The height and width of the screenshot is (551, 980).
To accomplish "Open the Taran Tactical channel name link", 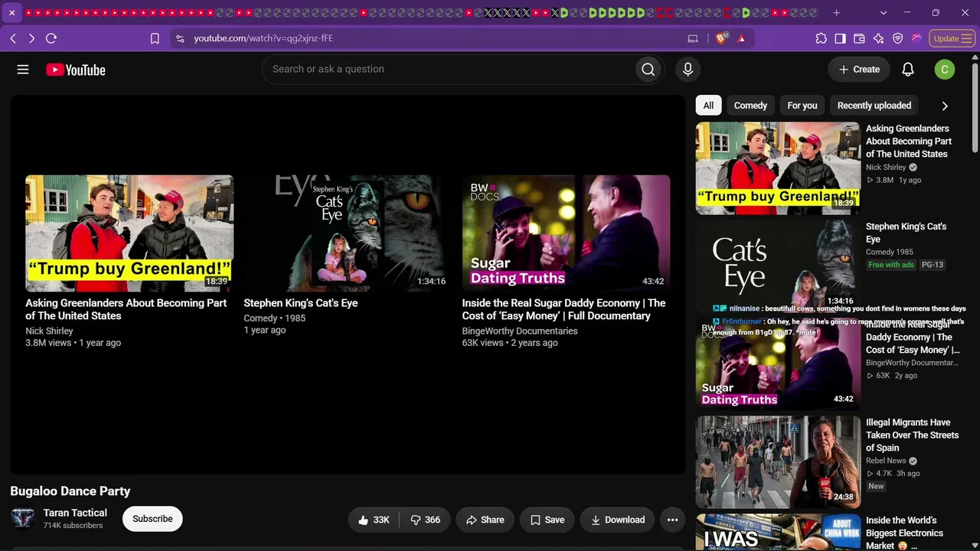I will [75, 513].
